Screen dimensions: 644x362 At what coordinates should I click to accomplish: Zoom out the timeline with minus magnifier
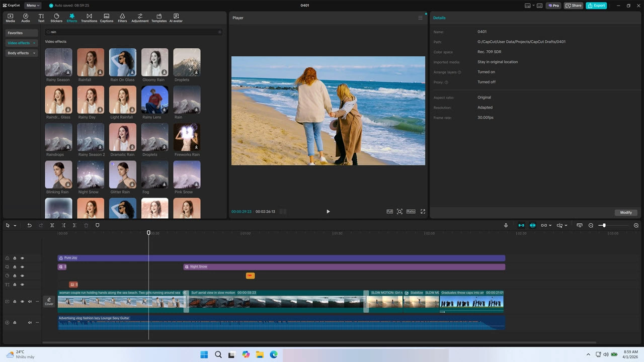(591, 225)
